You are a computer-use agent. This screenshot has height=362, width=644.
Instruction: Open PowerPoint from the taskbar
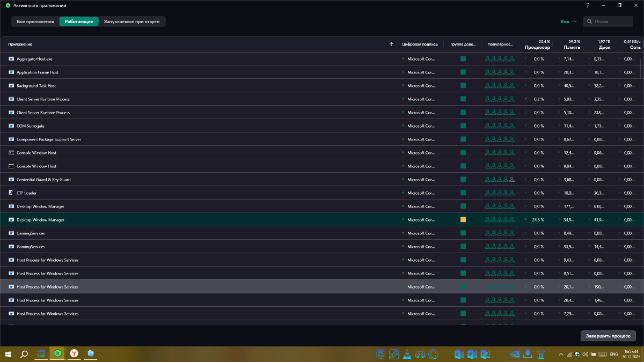486,354
